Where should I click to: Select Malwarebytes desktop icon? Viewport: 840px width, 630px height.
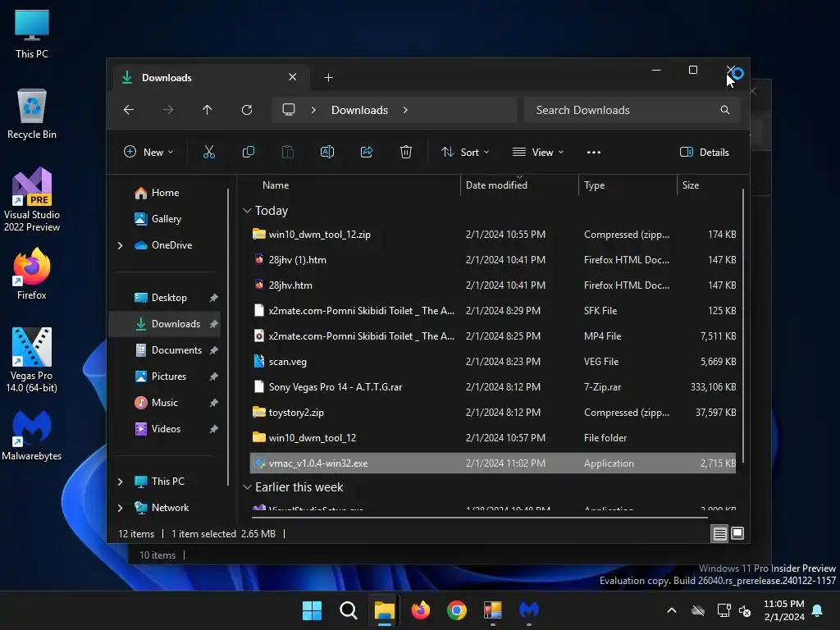32,435
